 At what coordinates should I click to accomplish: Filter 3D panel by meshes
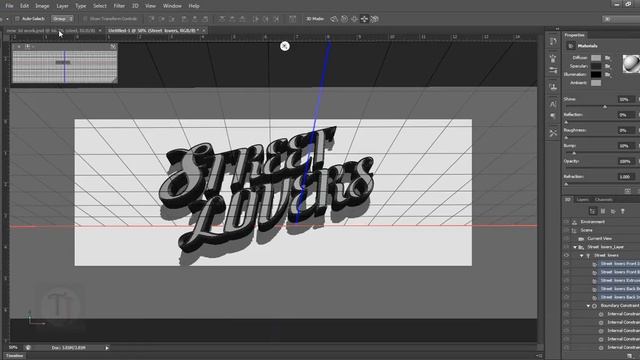click(x=603, y=211)
